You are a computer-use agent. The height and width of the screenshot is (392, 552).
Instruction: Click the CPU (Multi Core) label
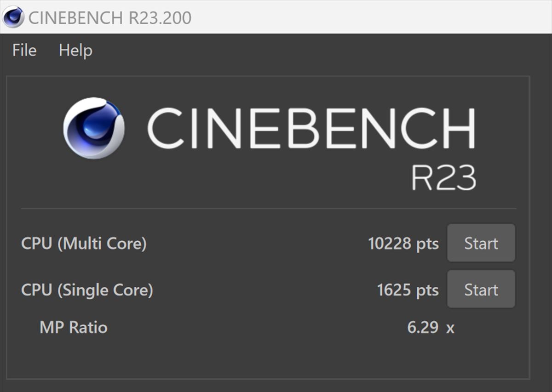coord(84,244)
